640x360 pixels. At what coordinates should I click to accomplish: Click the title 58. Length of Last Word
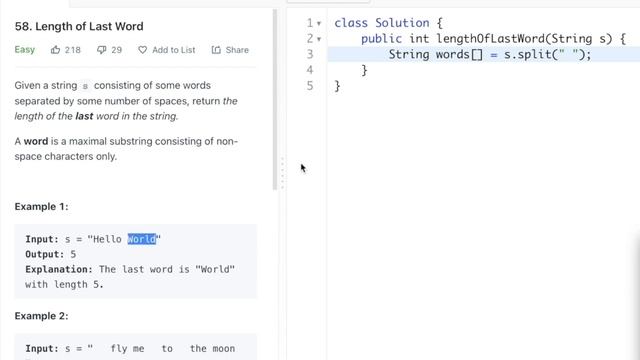[79, 26]
